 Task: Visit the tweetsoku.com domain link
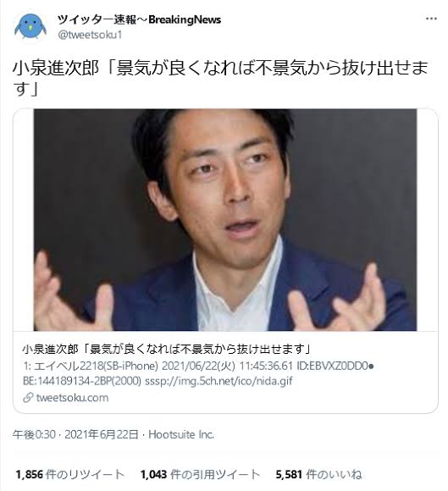tap(72, 398)
